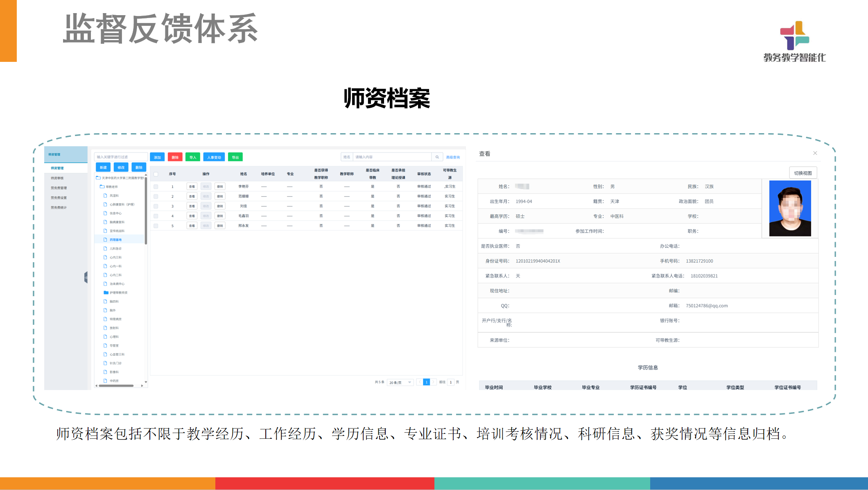The width and height of the screenshot is (868, 490).
Task: Check the row for 李艳芬
Action: point(156,186)
